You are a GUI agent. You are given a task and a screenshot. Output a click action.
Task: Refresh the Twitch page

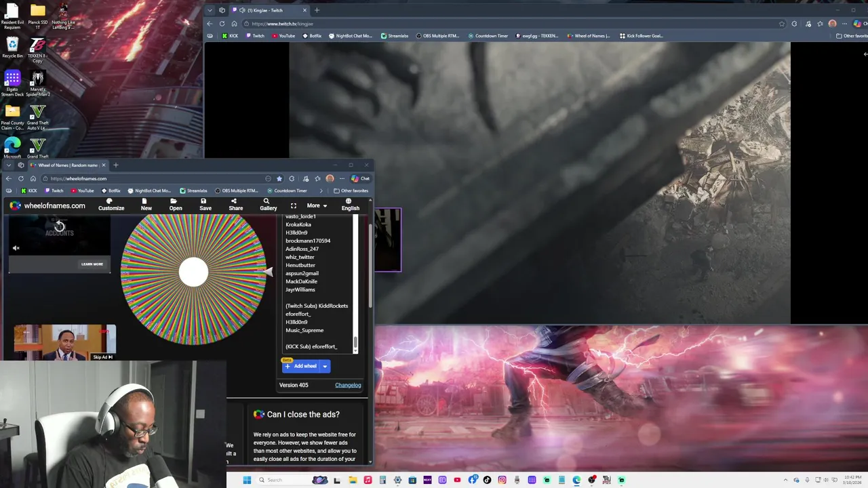point(222,24)
